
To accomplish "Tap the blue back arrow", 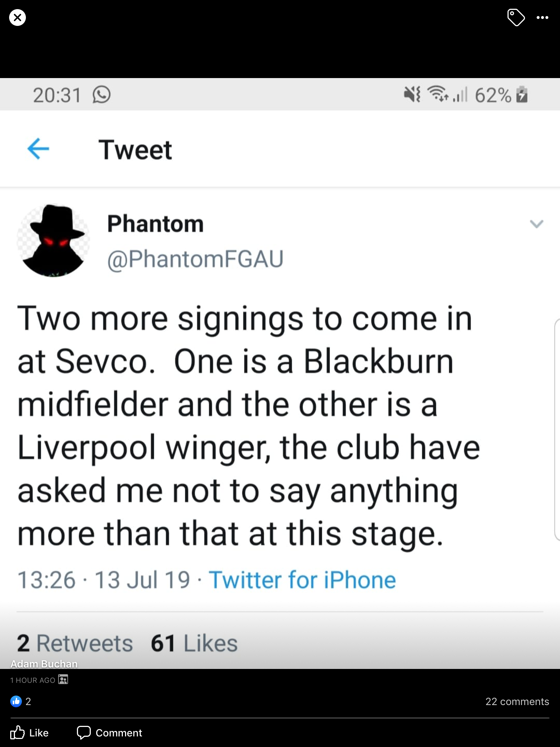I will pos(38,149).
